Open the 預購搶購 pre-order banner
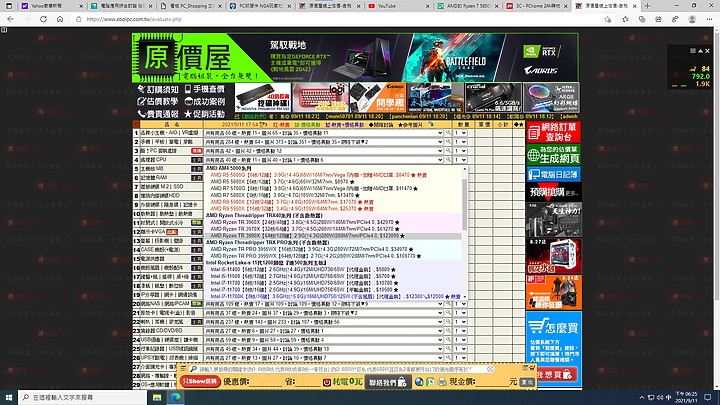 coord(553,192)
